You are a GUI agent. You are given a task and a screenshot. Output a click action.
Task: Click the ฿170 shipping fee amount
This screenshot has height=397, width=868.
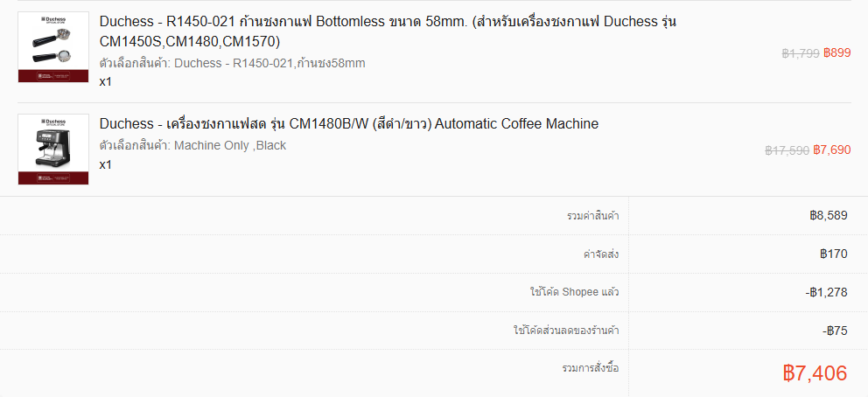pyautogui.click(x=834, y=254)
